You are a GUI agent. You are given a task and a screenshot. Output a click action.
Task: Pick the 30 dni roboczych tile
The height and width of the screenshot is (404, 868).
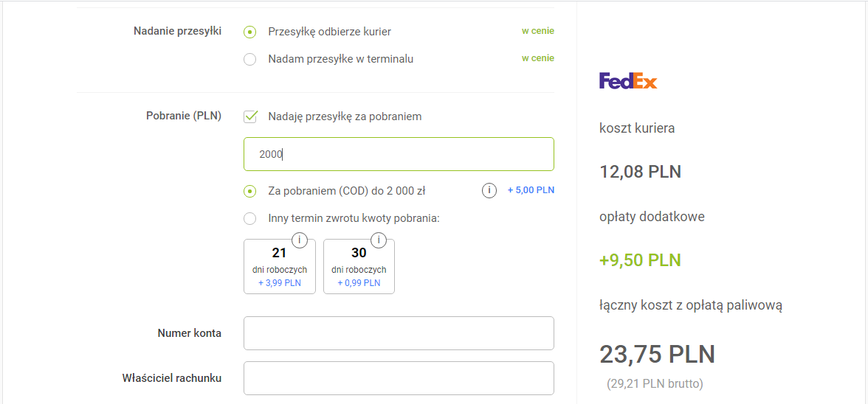tap(359, 267)
